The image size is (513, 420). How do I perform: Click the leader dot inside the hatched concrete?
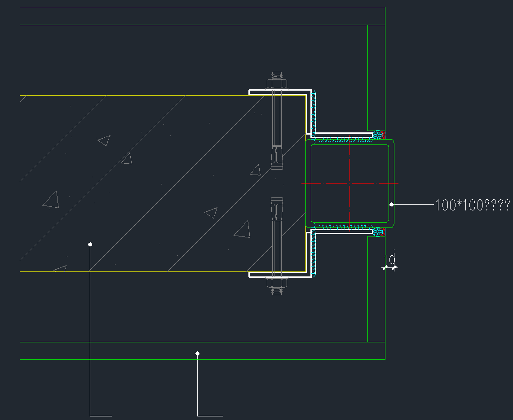pos(90,244)
